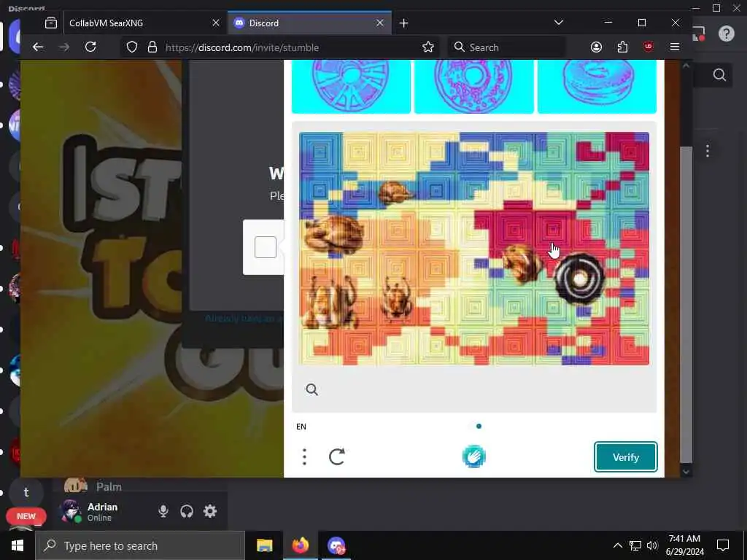Image resolution: width=747 pixels, height=560 pixels.
Task: Click the hCaptcha hand logo
Action: (x=474, y=456)
